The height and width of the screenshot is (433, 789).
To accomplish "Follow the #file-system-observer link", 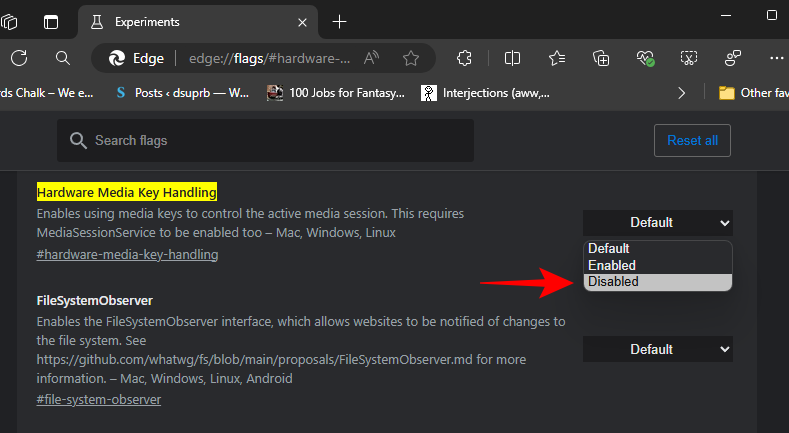I will (x=98, y=399).
